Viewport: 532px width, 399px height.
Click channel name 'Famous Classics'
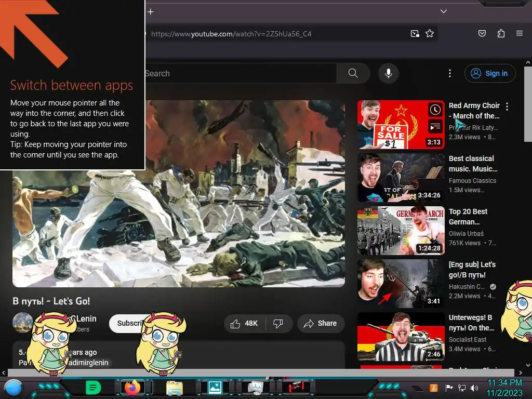pyautogui.click(x=472, y=180)
